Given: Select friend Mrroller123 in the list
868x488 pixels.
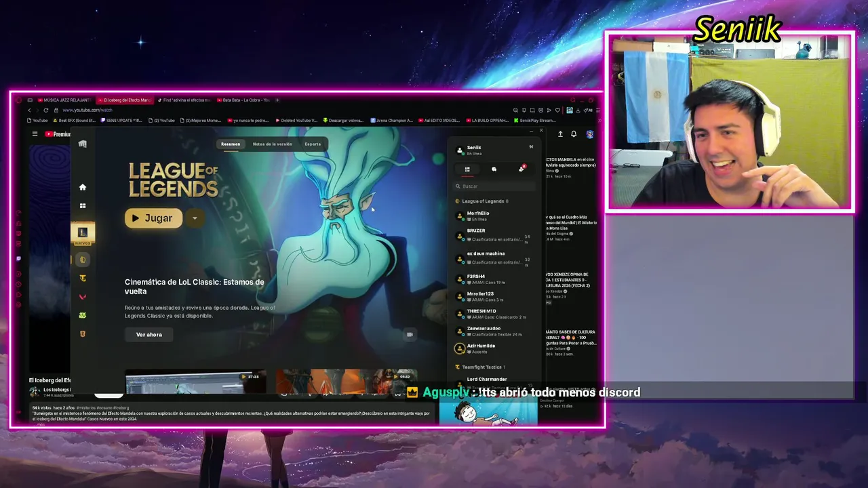Looking at the screenshot, I should 495,297.
